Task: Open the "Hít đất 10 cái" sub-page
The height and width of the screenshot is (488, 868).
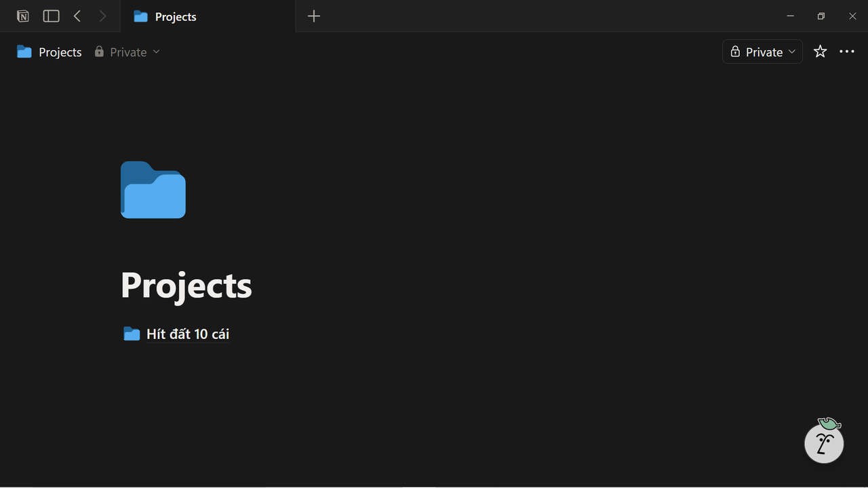Action: pyautogui.click(x=188, y=334)
